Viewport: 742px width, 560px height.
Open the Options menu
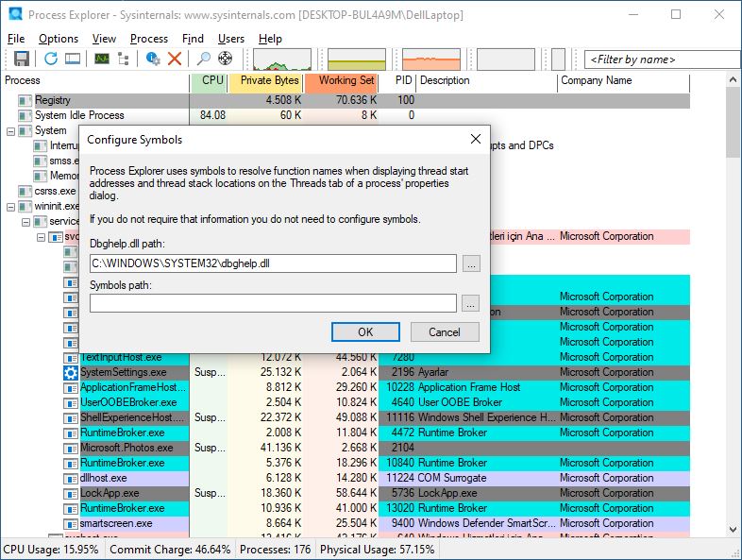(x=59, y=39)
